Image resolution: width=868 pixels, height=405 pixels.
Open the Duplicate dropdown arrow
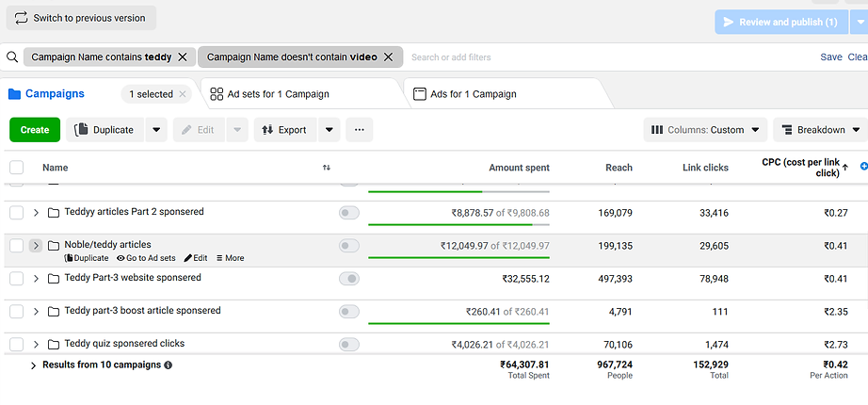[156, 130]
